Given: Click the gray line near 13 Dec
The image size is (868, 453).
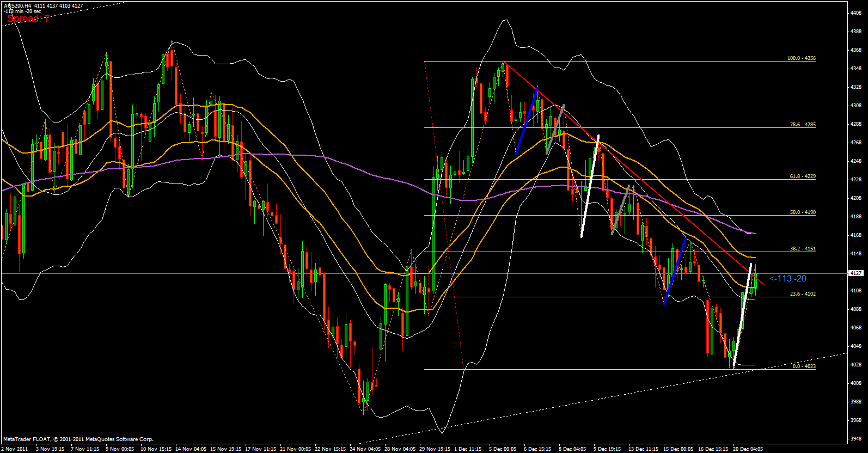Looking at the screenshot, I should click(621, 210).
